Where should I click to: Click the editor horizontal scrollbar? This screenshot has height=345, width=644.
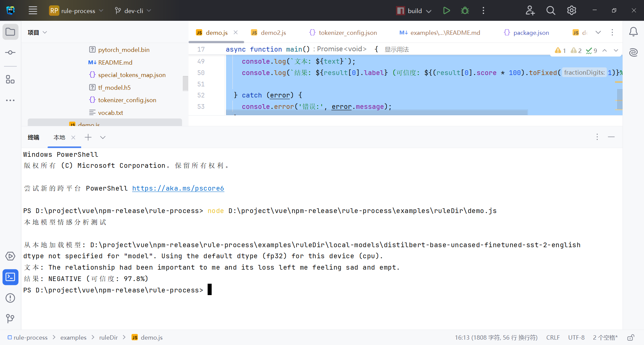coord(377,113)
